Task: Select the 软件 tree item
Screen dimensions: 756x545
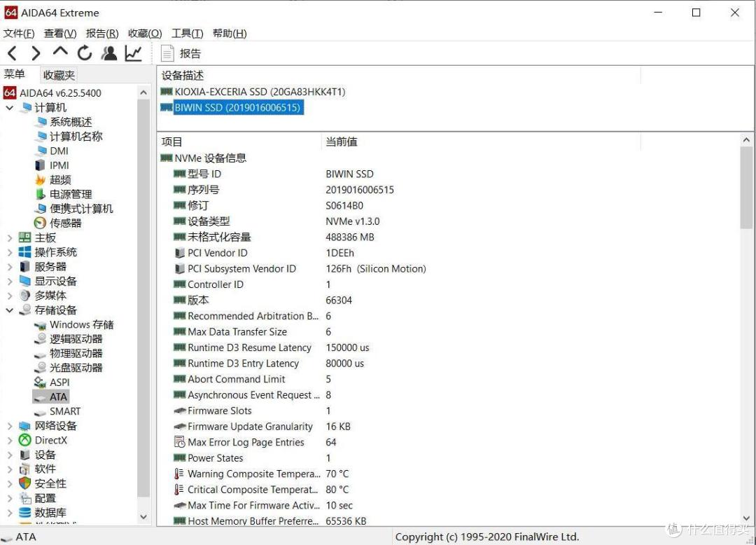Action: point(38,469)
